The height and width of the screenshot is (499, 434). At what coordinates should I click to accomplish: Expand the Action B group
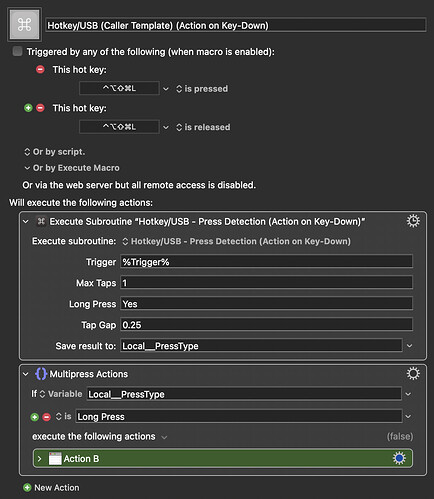(40, 459)
